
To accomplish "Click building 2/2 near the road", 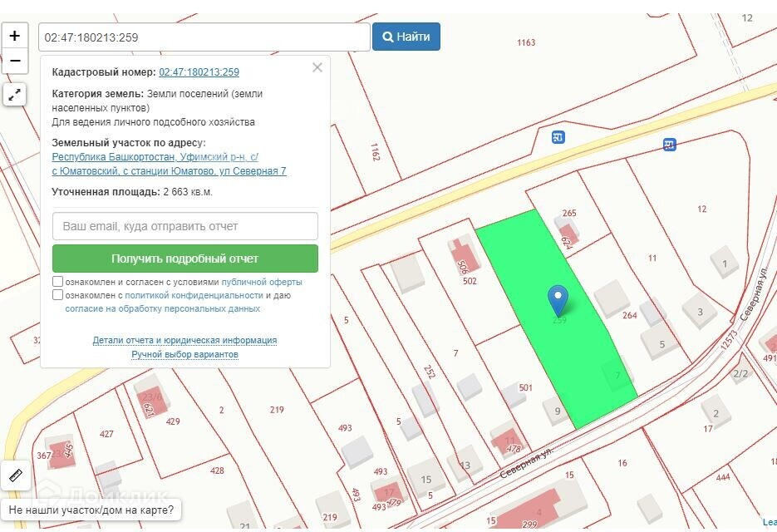I will click(x=740, y=374).
